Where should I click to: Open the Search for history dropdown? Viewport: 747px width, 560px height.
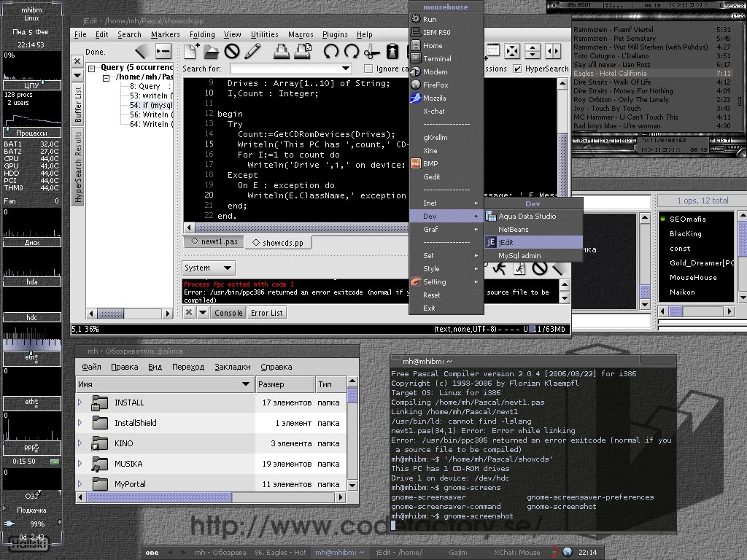point(346,69)
